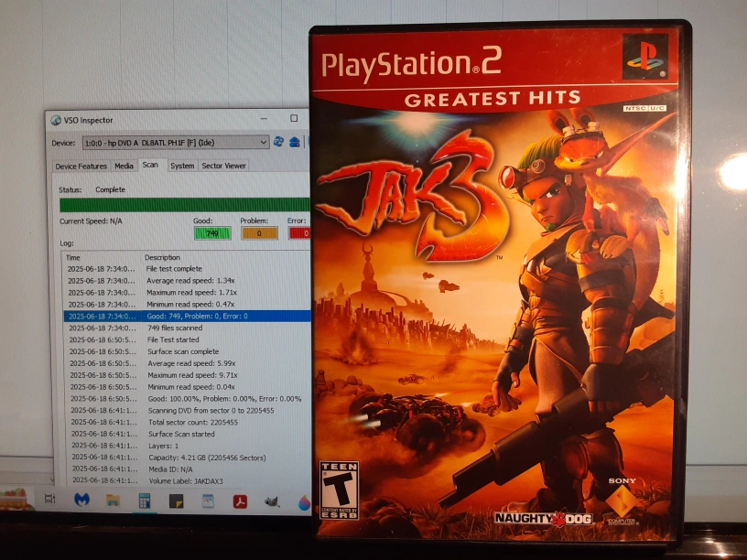Viewport: 747px width, 560px height.
Task: Click the green scan progress bar
Action: [x=184, y=204]
